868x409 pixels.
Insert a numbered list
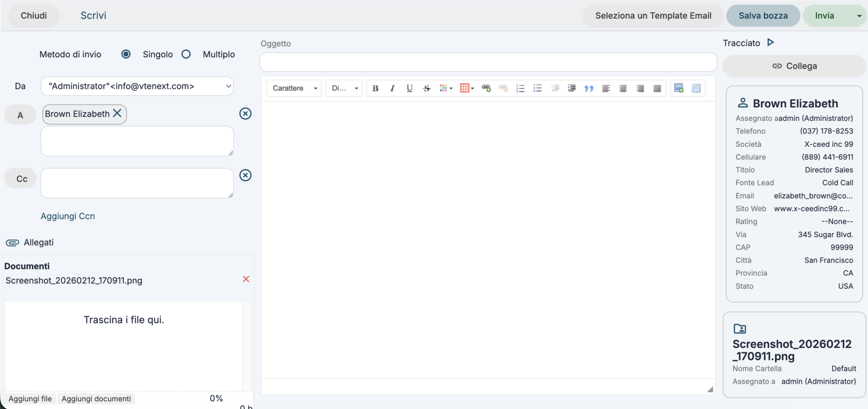coord(520,88)
